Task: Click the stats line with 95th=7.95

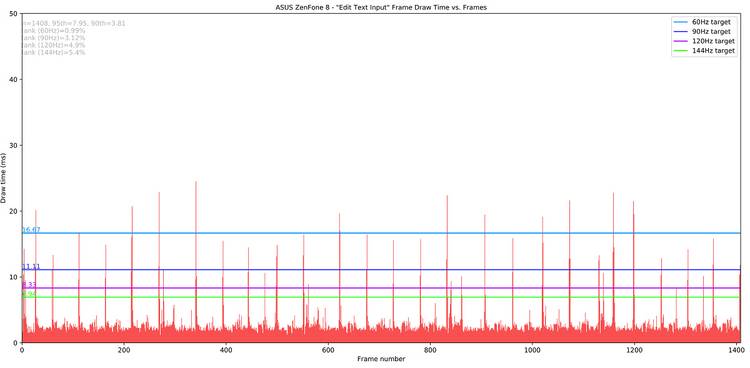Action: pyautogui.click(x=74, y=23)
